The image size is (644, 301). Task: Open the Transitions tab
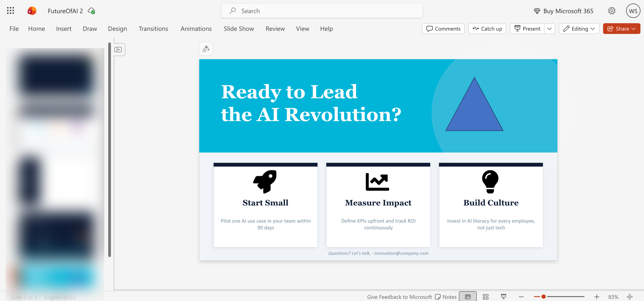(x=153, y=29)
